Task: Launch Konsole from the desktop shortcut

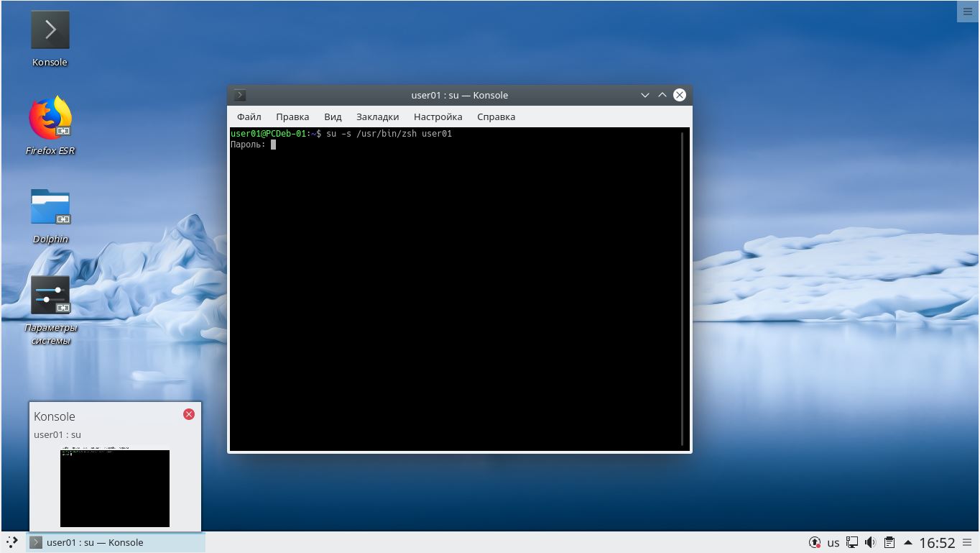Action: 50,30
